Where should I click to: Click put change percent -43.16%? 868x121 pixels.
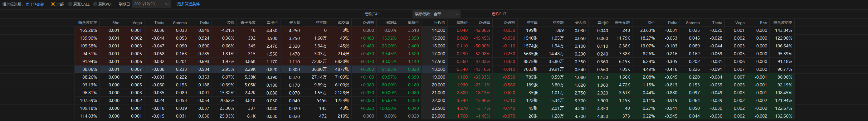482,69
